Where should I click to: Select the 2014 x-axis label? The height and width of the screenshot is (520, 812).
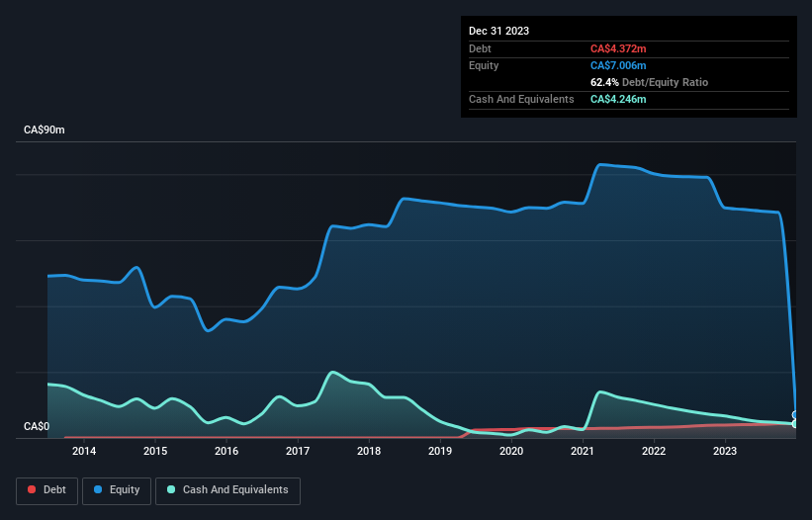click(x=84, y=451)
